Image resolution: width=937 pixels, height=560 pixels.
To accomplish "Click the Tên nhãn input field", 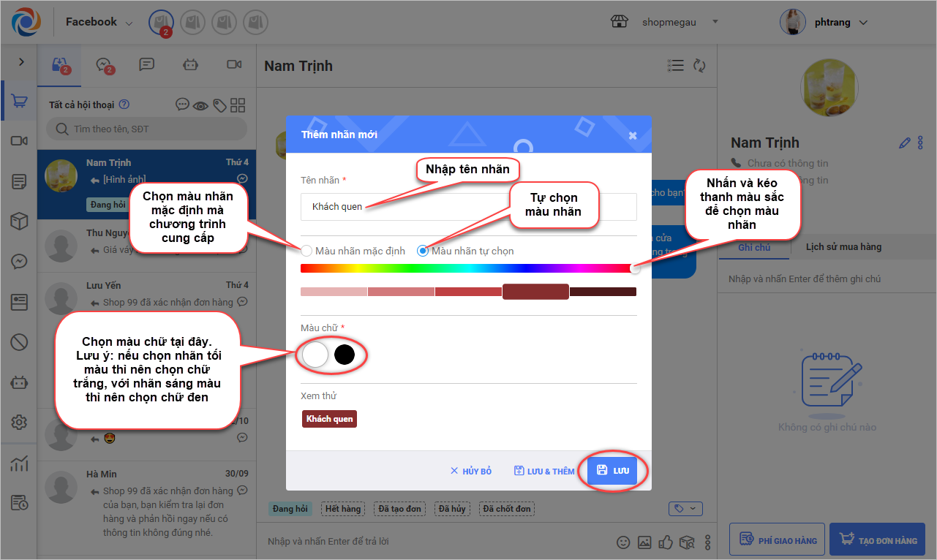I will (x=468, y=207).
